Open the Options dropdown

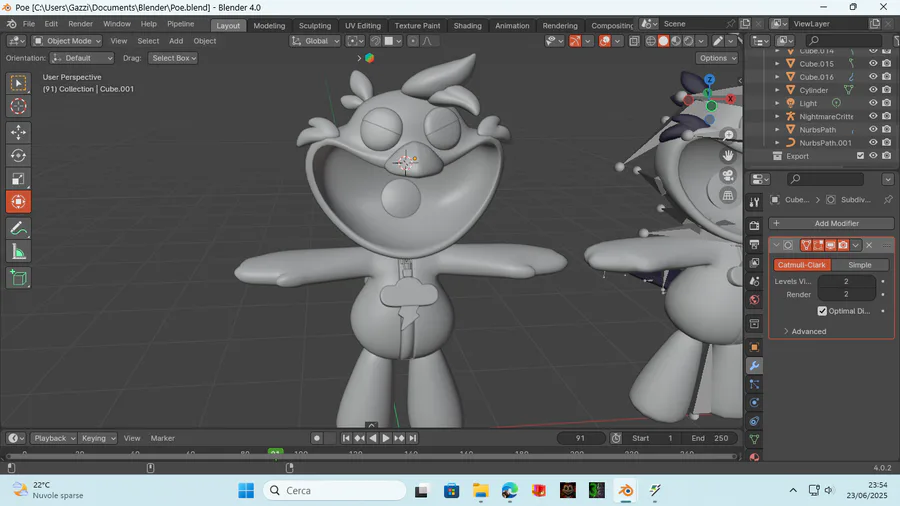tap(717, 58)
